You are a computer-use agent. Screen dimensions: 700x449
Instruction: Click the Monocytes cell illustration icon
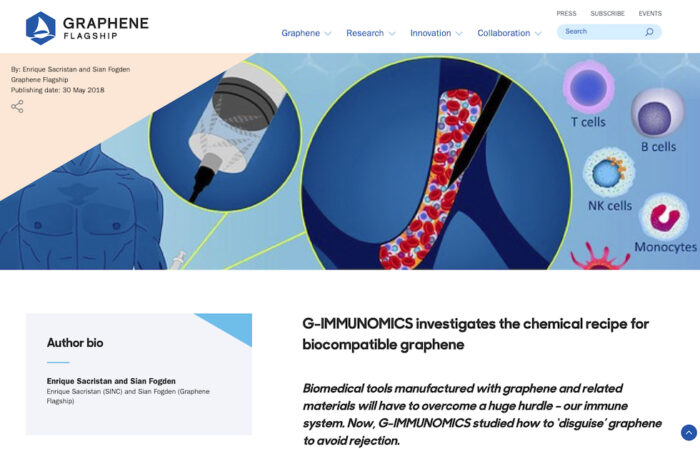[664, 216]
